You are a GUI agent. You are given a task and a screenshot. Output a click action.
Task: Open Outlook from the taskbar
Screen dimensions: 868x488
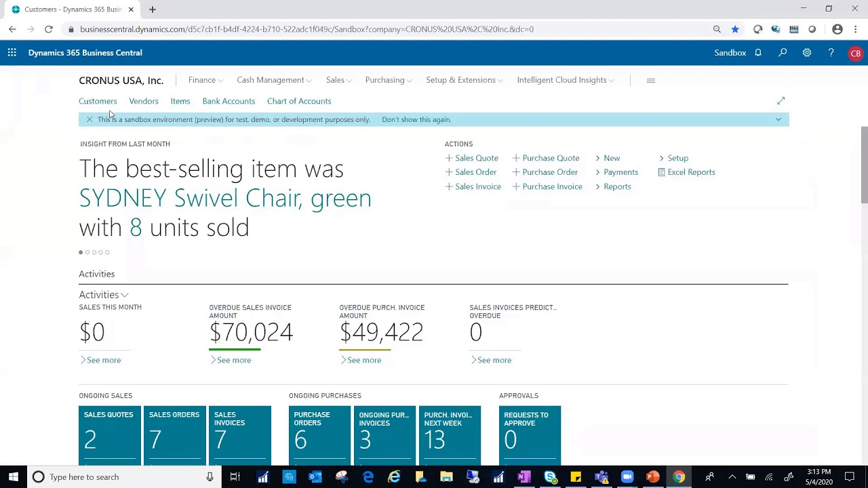click(x=315, y=477)
